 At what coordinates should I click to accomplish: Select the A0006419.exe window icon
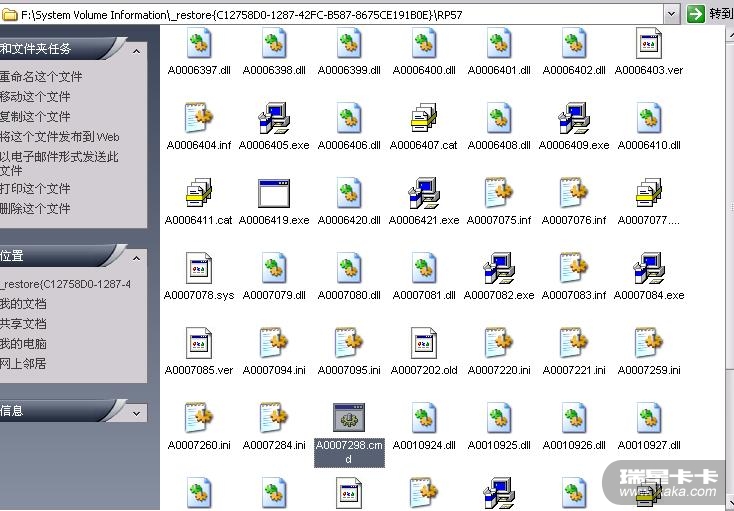coord(274,193)
